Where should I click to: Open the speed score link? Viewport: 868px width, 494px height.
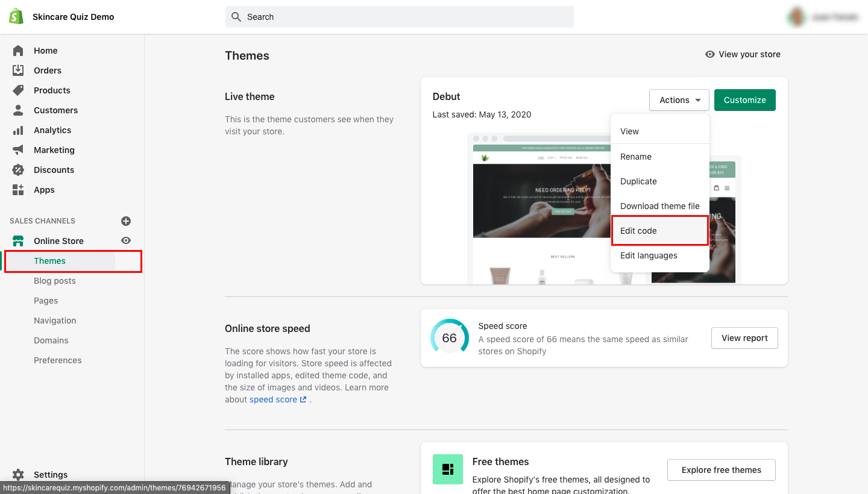pyautogui.click(x=278, y=399)
